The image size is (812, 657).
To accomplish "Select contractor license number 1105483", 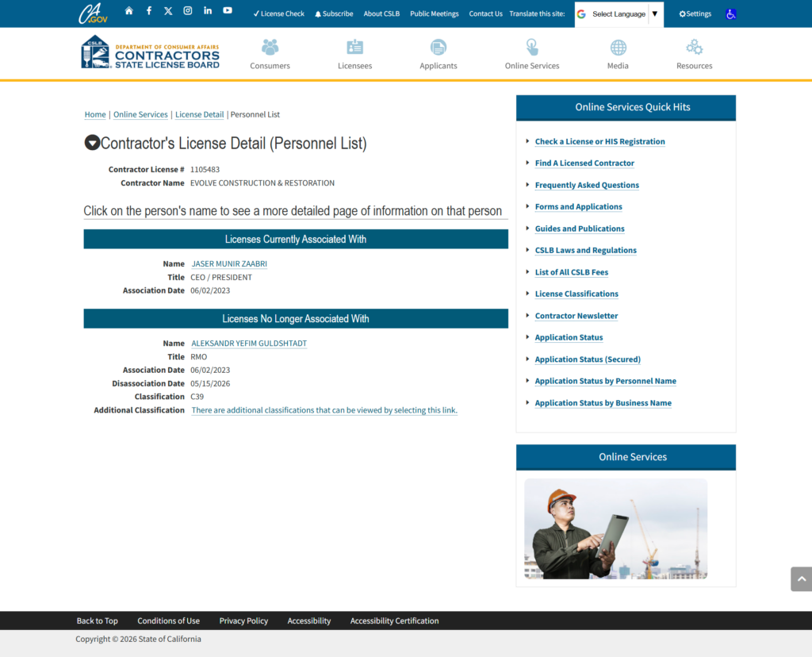I will pos(205,170).
